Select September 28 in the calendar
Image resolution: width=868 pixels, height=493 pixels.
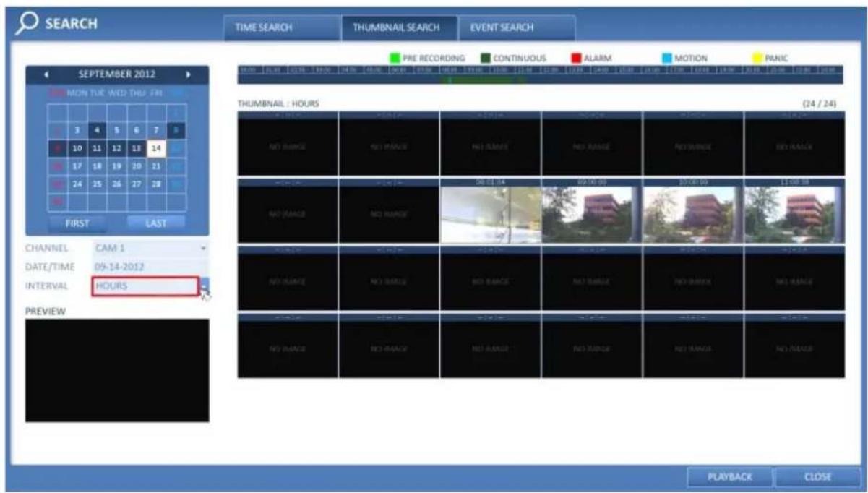click(x=156, y=183)
